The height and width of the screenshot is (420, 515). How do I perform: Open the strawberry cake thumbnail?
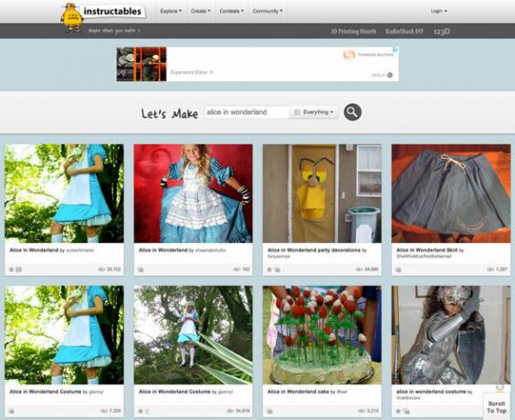point(322,335)
